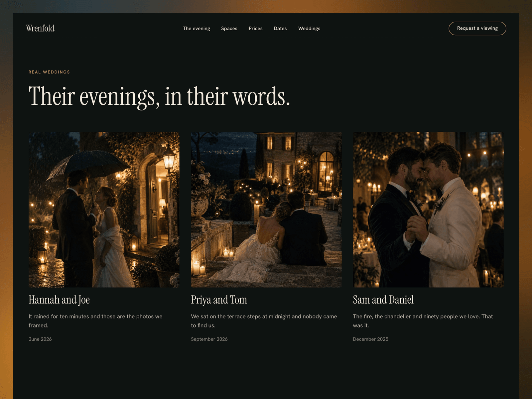Click the June 2026 date
This screenshot has height=399, width=532.
coord(40,339)
